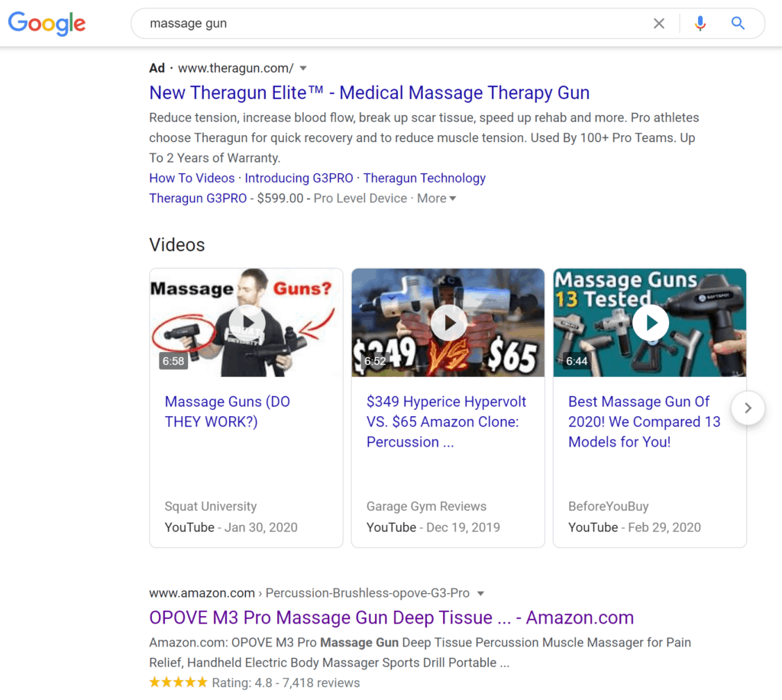Screen dimensions: 782x700
Task: Click the 'Ad' label above the Theragun result
Action: click(157, 68)
